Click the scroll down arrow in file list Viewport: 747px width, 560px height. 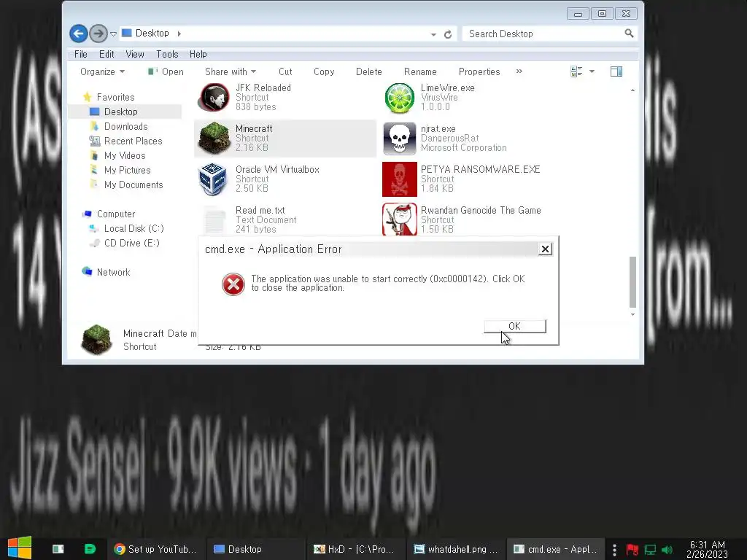click(x=632, y=314)
